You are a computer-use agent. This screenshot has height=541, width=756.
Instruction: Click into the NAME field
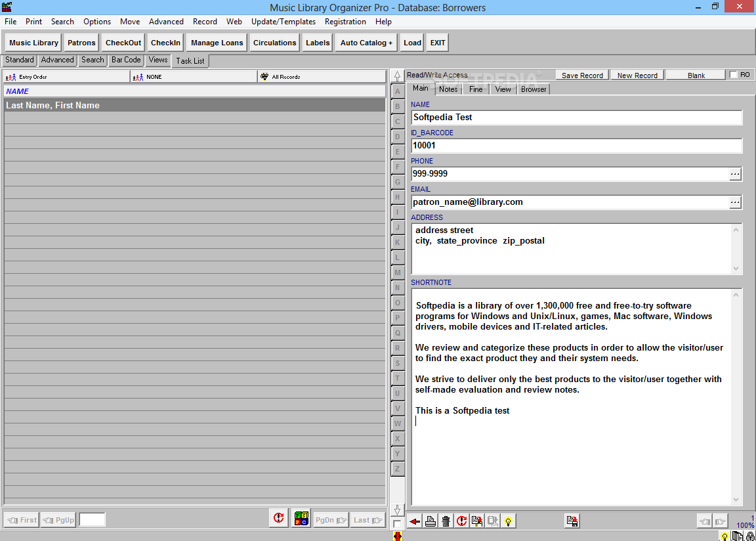pyautogui.click(x=577, y=117)
